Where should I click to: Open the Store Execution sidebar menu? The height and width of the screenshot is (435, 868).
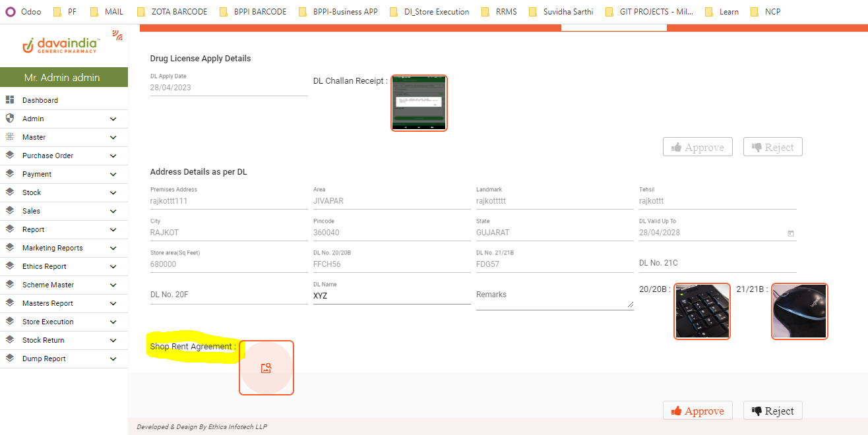47,322
